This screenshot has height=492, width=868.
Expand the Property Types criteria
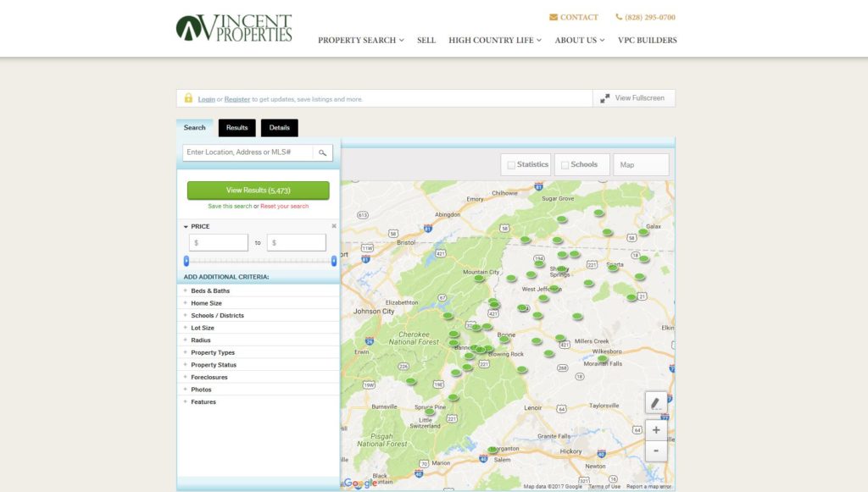coord(212,352)
